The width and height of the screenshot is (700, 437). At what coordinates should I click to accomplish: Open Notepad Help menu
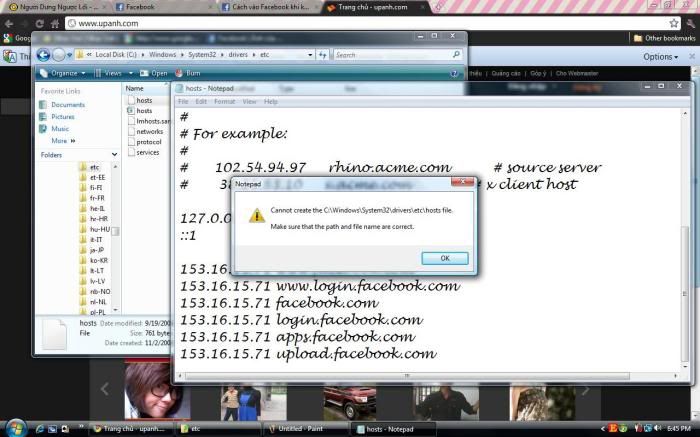click(271, 102)
